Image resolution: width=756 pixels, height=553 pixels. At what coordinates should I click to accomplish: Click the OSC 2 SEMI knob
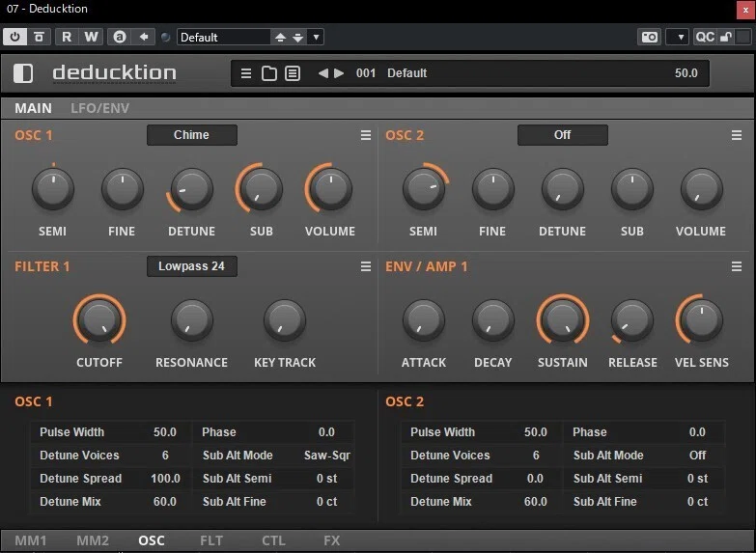click(424, 189)
